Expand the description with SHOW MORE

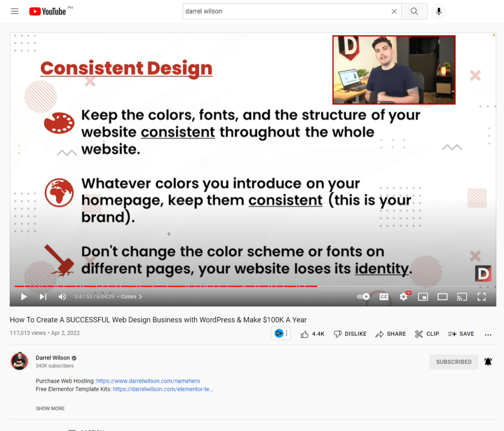click(x=50, y=408)
